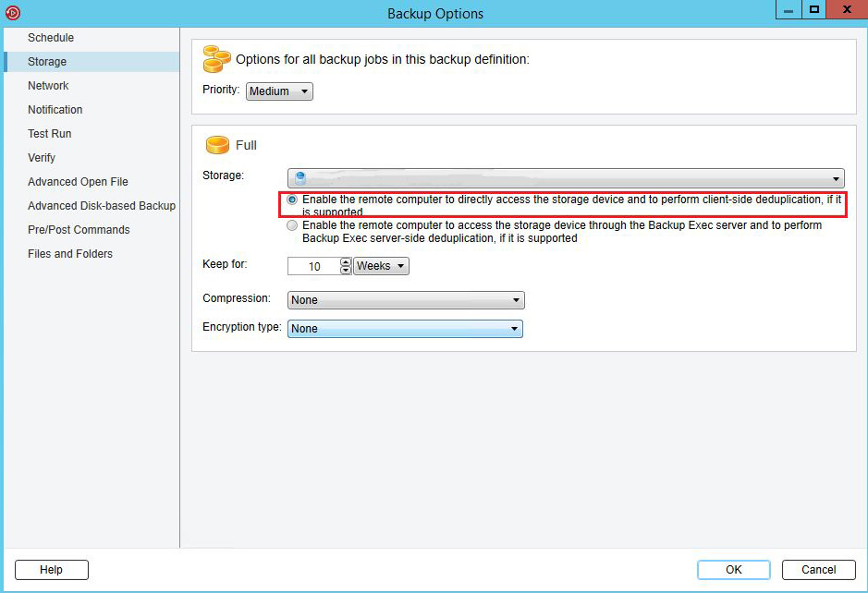Open the Weeks retention unit dropdown
The height and width of the screenshot is (593, 868).
coord(381,266)
